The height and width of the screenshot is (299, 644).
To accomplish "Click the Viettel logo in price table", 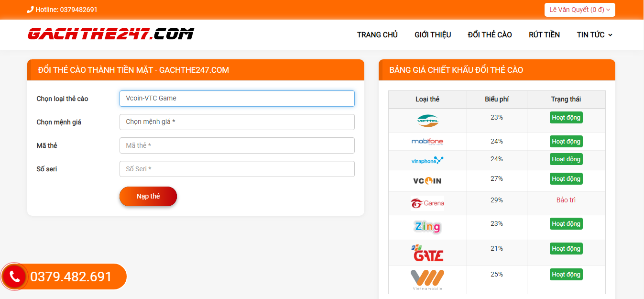I will 427,121.
